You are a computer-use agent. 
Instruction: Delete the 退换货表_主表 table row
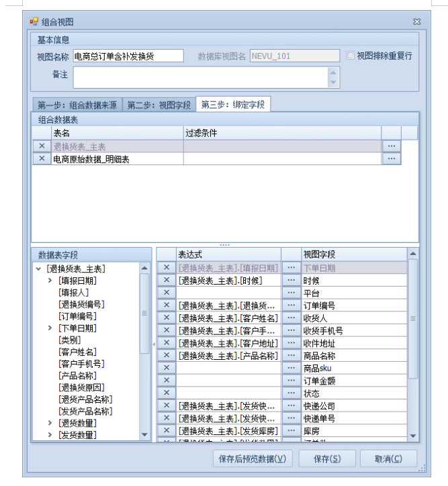42,146
